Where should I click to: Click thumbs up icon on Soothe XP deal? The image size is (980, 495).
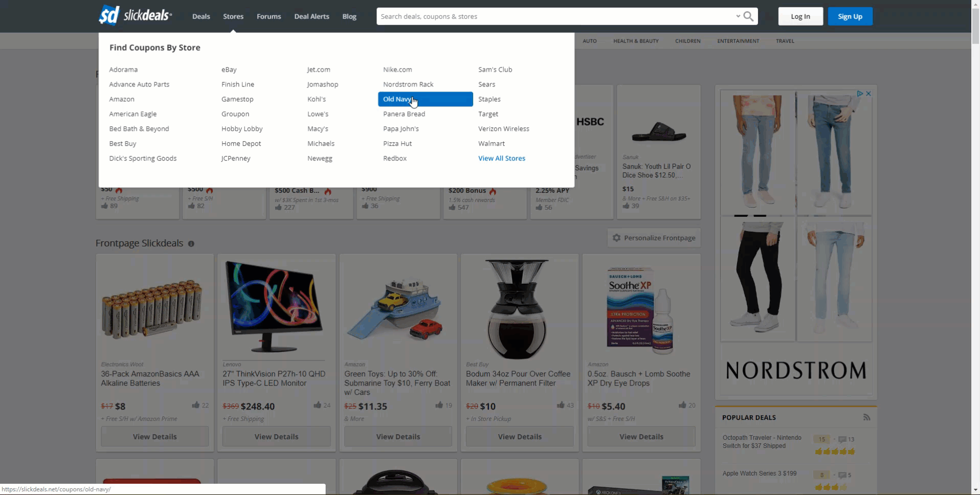click(682, 405)
